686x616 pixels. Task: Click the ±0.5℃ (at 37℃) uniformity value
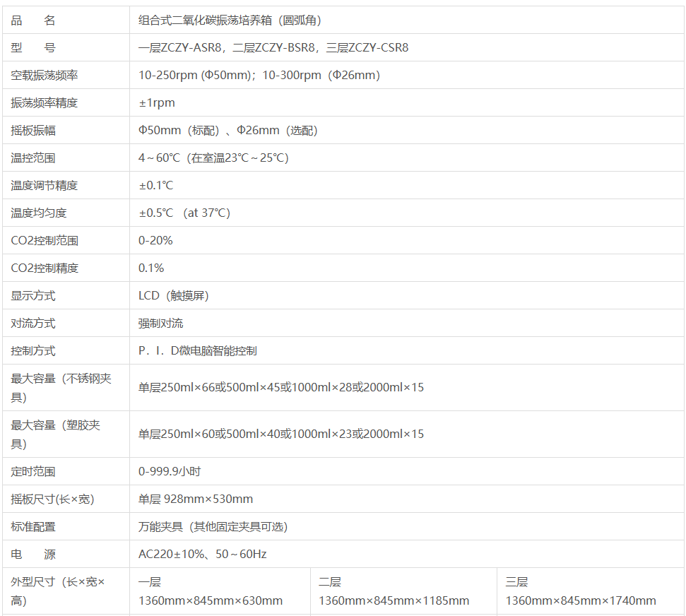click(x=184, y=213)
